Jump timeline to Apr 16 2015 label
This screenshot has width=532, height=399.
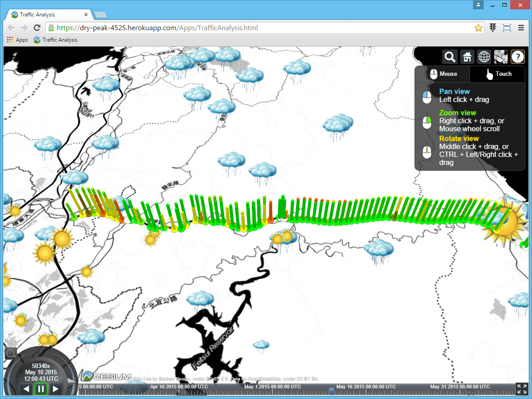(179, 387)
